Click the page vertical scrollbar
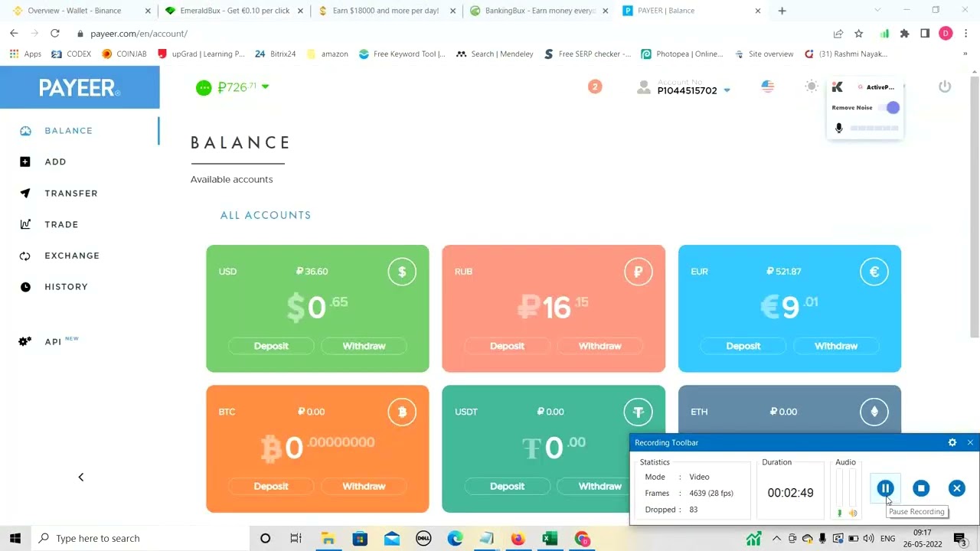 [x=975, y=207]
